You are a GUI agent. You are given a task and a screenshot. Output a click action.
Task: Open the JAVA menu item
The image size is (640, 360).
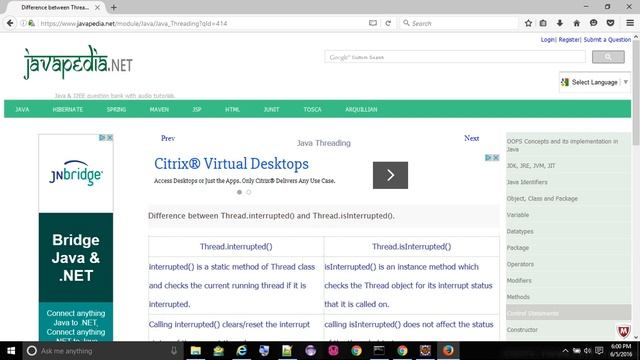[x=22, y=109]
